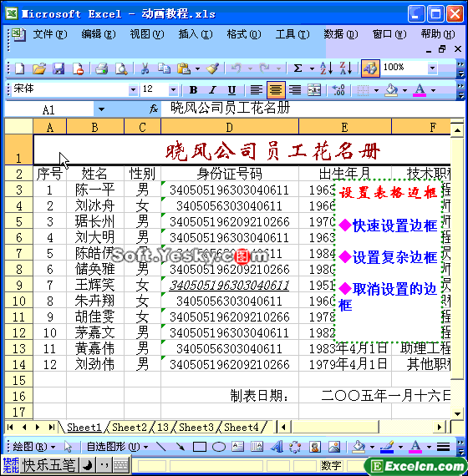Align text left

point(257,90)
